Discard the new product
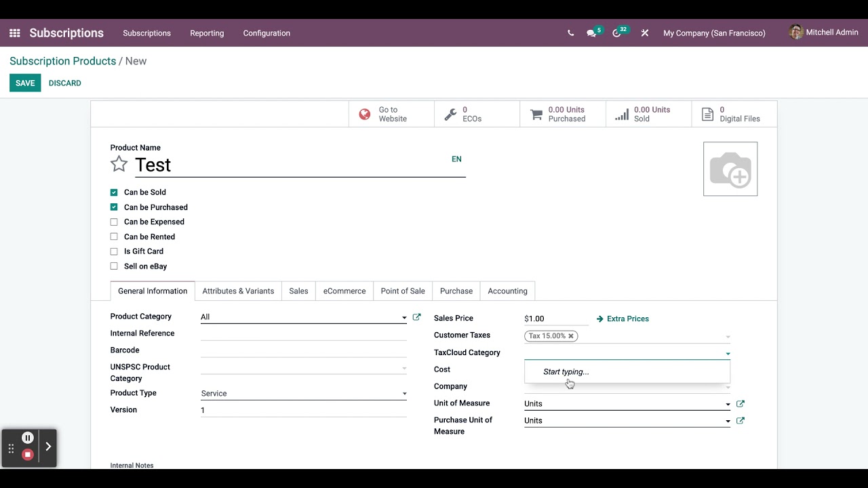This screenshot has height=488, width=868. (65, 83)
